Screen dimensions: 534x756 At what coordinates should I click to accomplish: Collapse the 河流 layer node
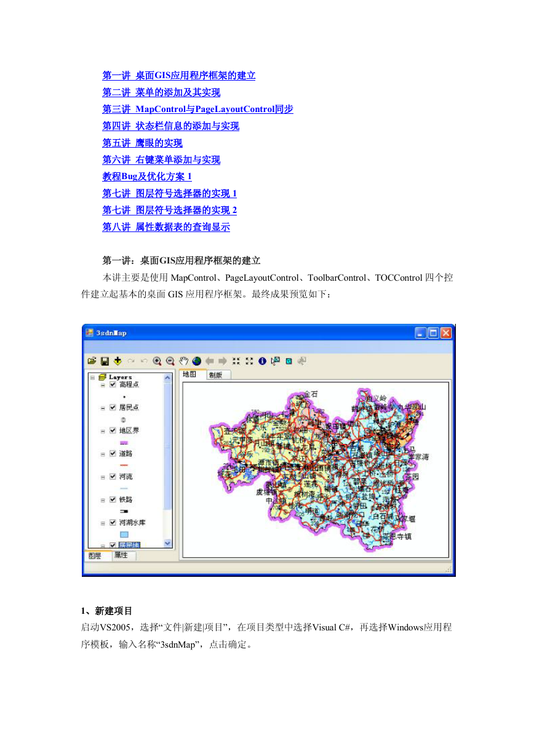tap(103, 477)
